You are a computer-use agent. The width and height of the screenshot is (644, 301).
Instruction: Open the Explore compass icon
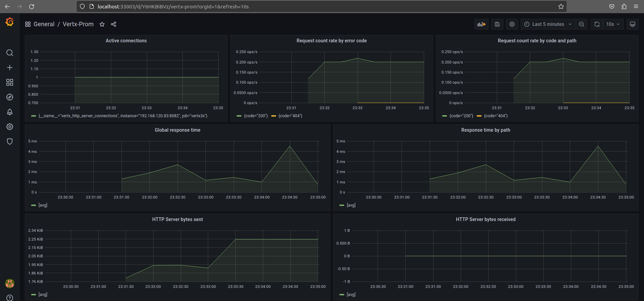(x=10, y=97)
